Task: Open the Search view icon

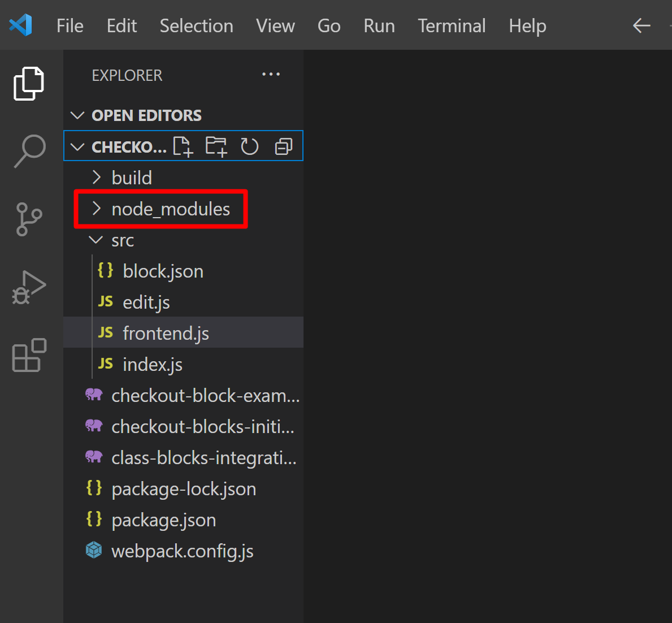Action: point(29,151)
